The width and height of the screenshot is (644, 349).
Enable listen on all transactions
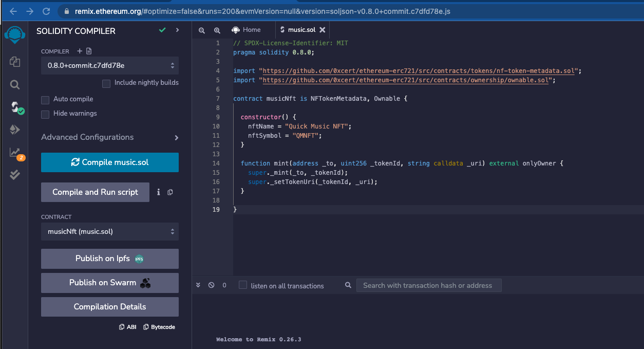click(x=243, y=285)
